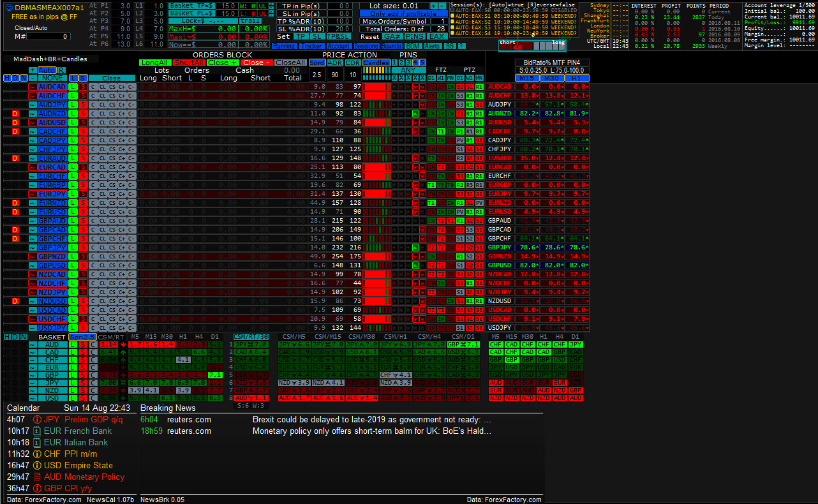Viewport: 818px width, 504px height.
Task: Click the minus button left of NONE
Action: 32,78
